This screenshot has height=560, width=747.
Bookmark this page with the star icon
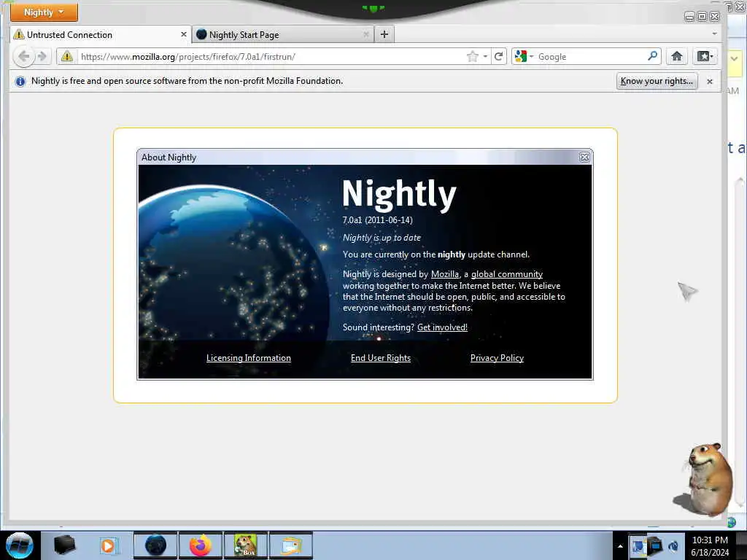coord(473,57)
